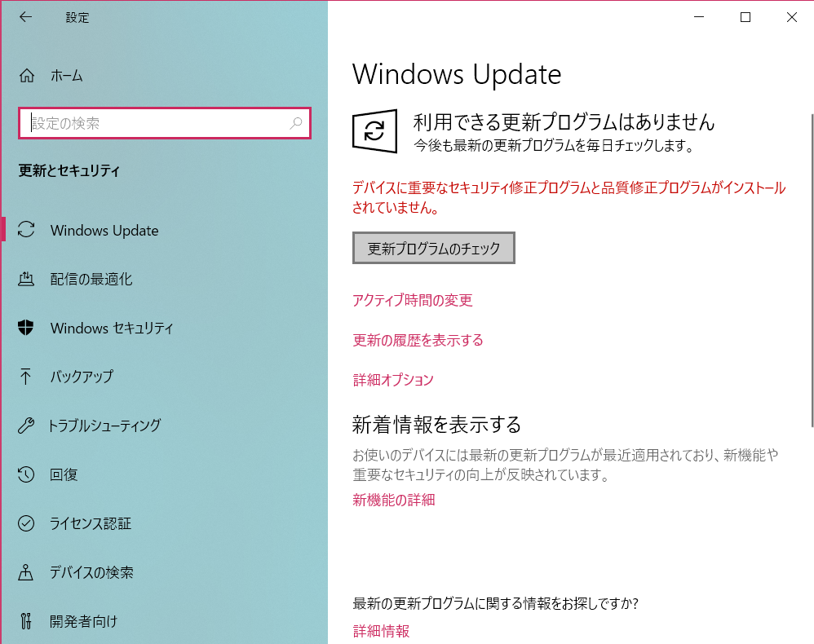Click the magnifier icon in the search box
Image resolution: width=814 pixels, height=644 pixels.
click(296, 123)
